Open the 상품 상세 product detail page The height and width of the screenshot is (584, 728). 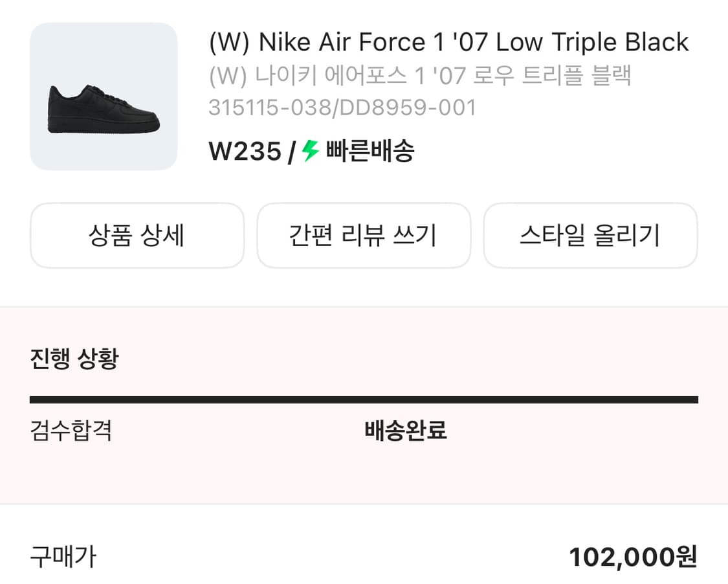[x=137, y=235]
